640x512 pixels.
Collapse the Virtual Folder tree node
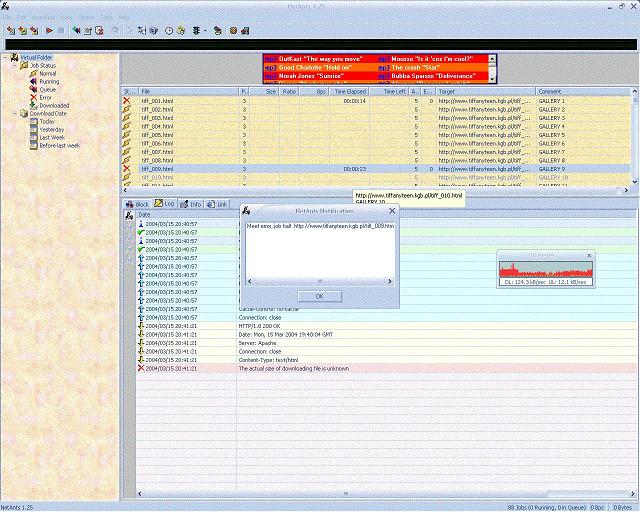click(x=5, y=57)
